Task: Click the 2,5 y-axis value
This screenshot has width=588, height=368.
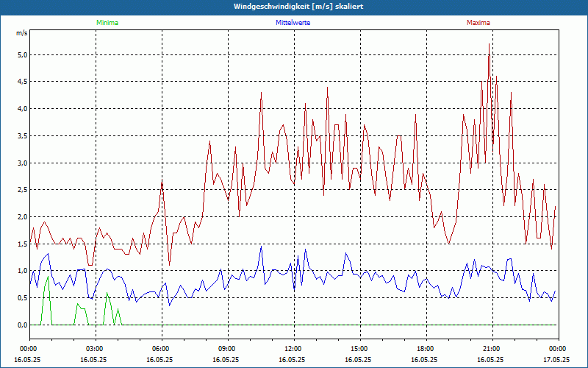Action: point(23,190)
